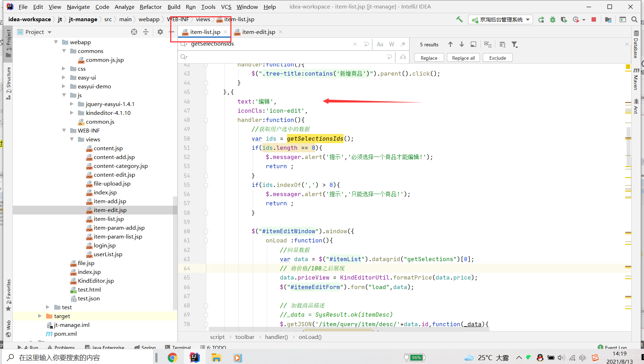The width and height of the screenshot is (644, 364).
Task: Click the Rerun application icon
Action: [541, 19]
